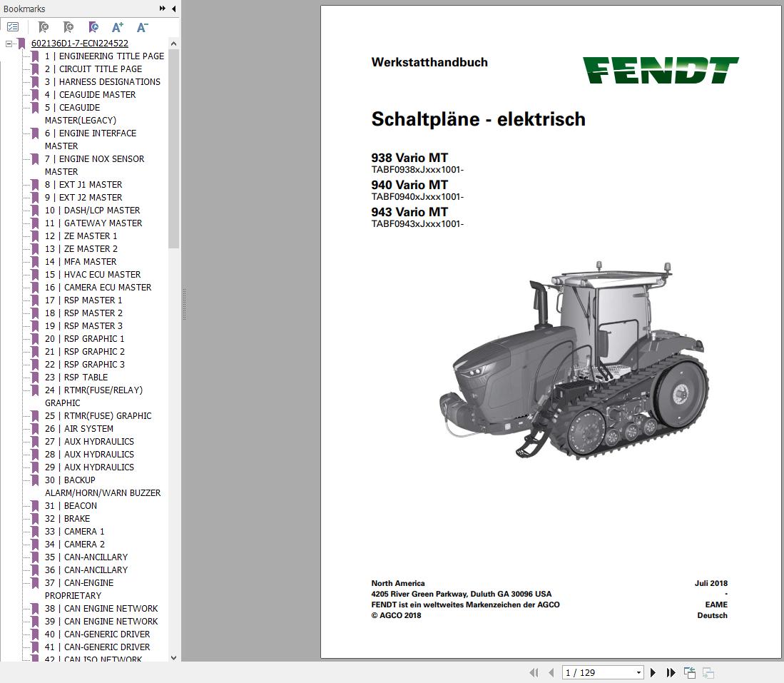
Task: Open bookmark 2 | CIRCUIT TITLE PAGE
Action: [93, 69]
